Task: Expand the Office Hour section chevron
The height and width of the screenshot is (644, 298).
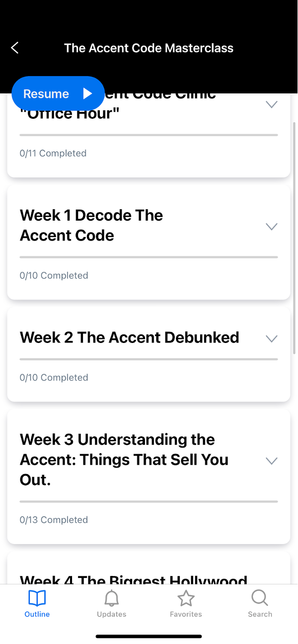Action: [x=271, y=104]
